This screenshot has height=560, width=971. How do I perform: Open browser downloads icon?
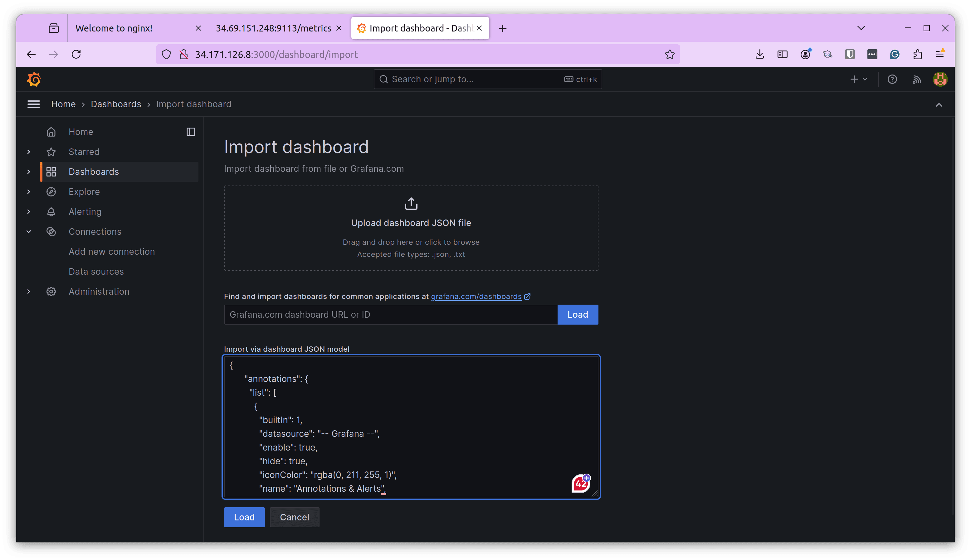(x=760, y=54)
